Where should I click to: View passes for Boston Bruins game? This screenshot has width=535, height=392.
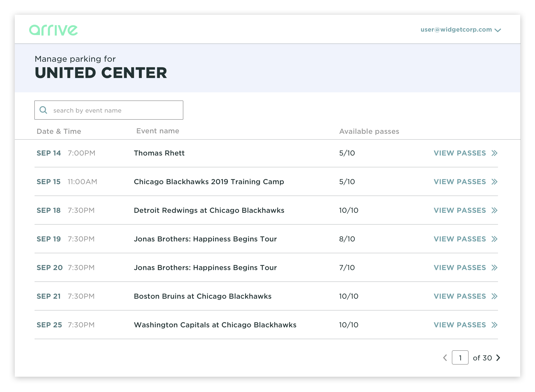point(466,296)
